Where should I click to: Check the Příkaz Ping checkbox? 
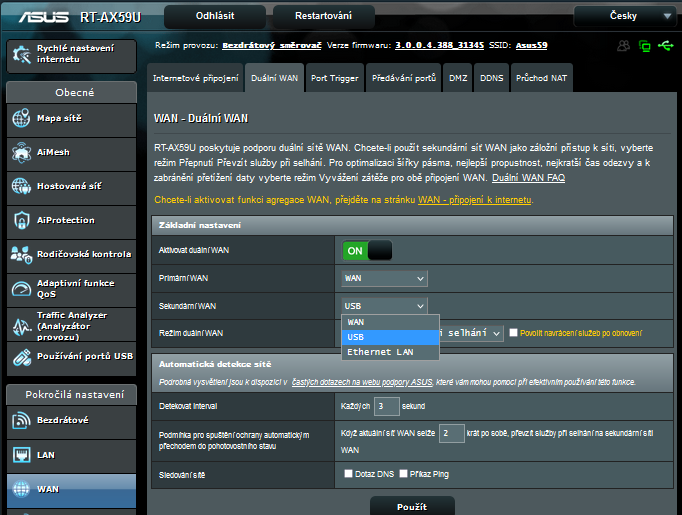point(403,474)
